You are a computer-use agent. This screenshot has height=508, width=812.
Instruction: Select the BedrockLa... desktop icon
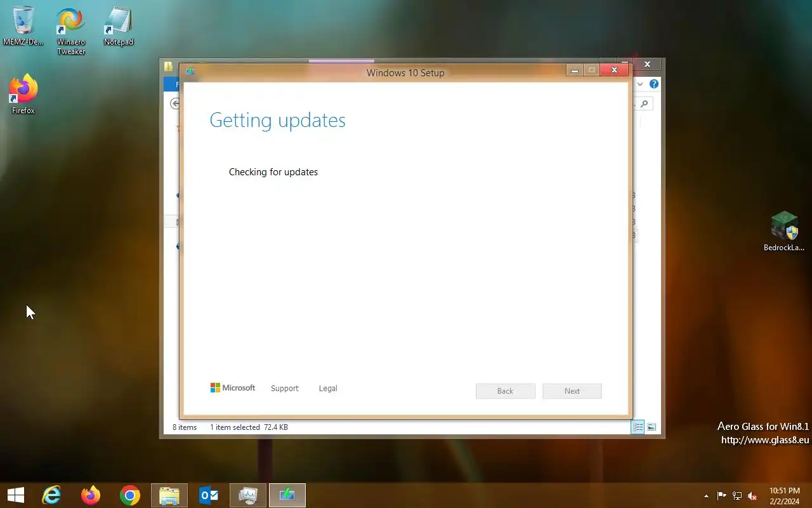(784, 231)
